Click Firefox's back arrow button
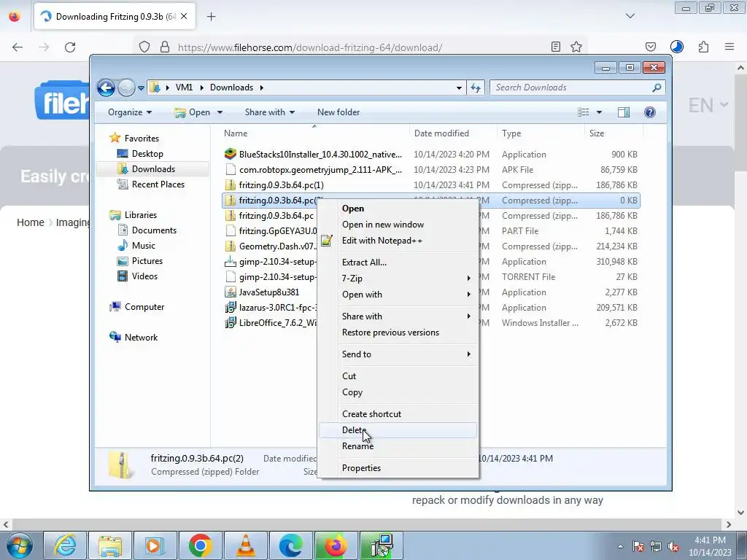The width and height of the screenshot is (747, 560). pyautogui.click(x=18, y=47)
